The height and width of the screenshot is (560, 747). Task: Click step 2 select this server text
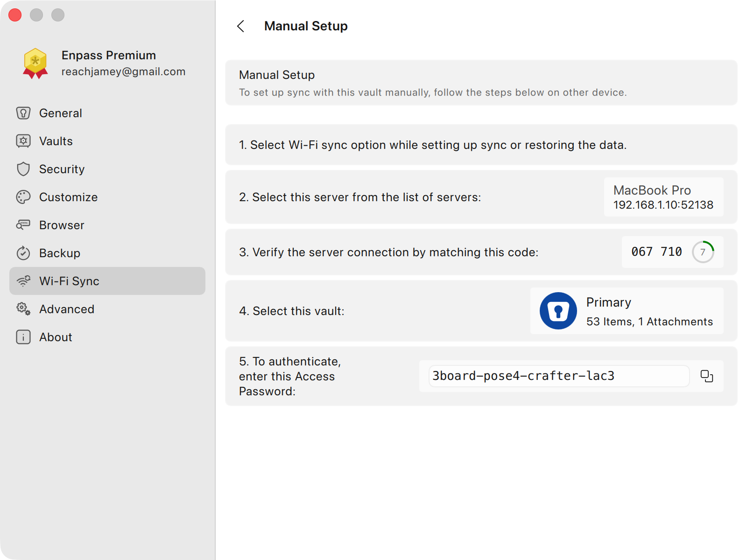360,197
